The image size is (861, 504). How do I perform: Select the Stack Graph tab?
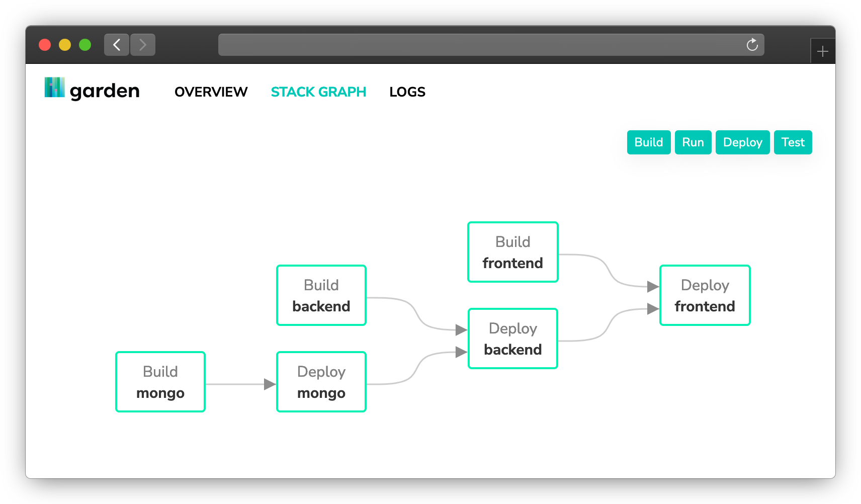pyautogui.click(x=318, y=92)
